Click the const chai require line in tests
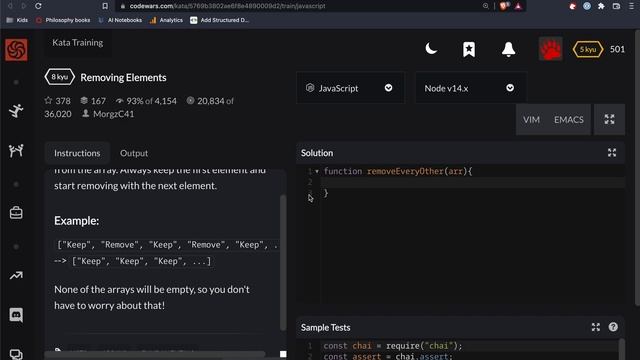This screenshot has height=360, width=640. tap(393, 346)
